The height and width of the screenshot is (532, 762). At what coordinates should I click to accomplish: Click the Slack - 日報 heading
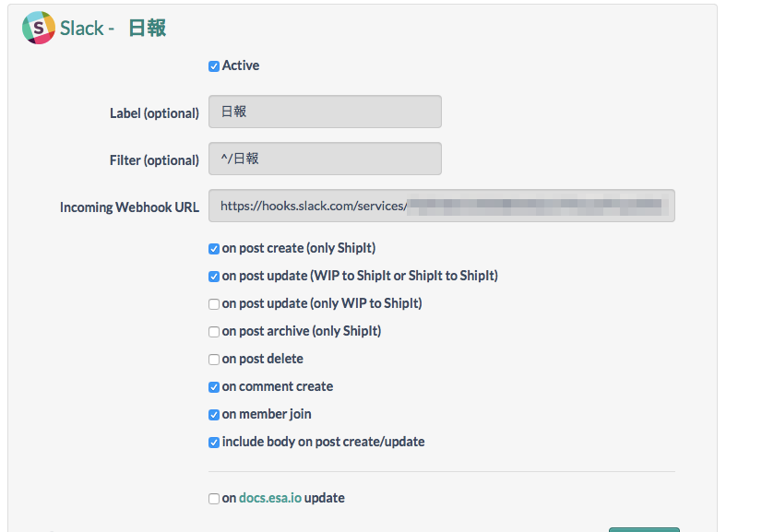click(x=113, y=29)
